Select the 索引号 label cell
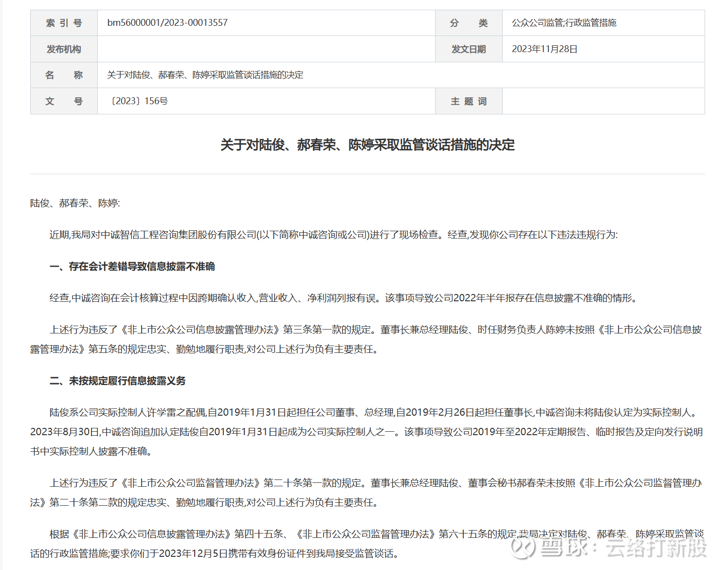The width and height of the screenshot is (728, 570). 64,23
